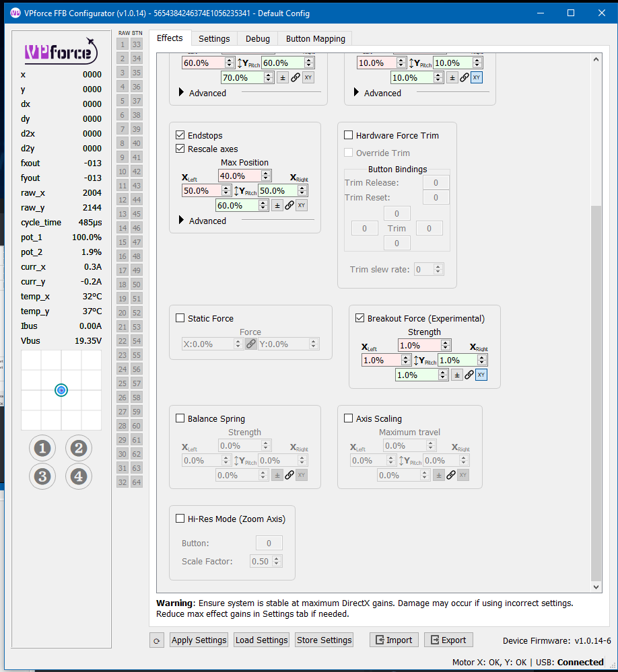The width and height of the screenshot is (618, 672).
Task: Click ± button beside the 10.0% field
Action: click(452, 77)
